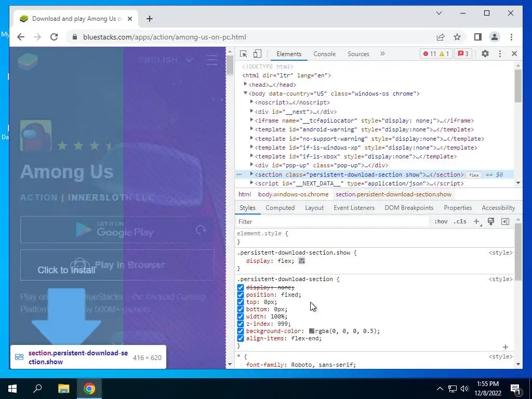
Task: Go back to the previous page
Action: pyautogui.click(x=21, y=37)
